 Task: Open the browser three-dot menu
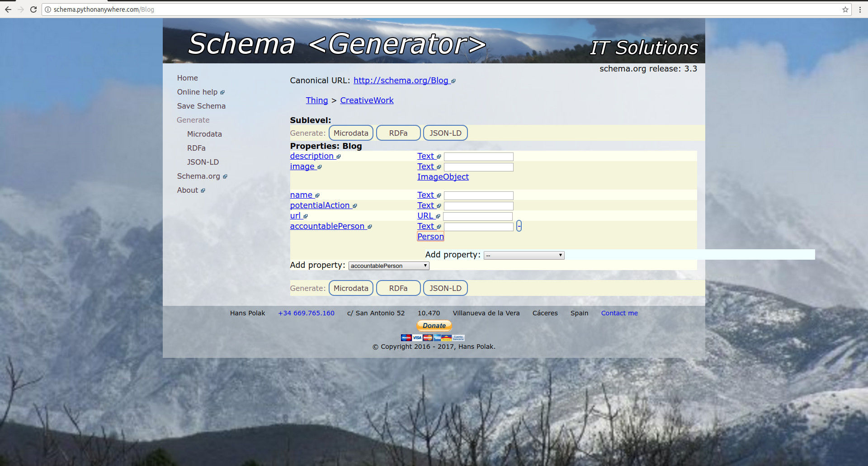click(860, 10)
